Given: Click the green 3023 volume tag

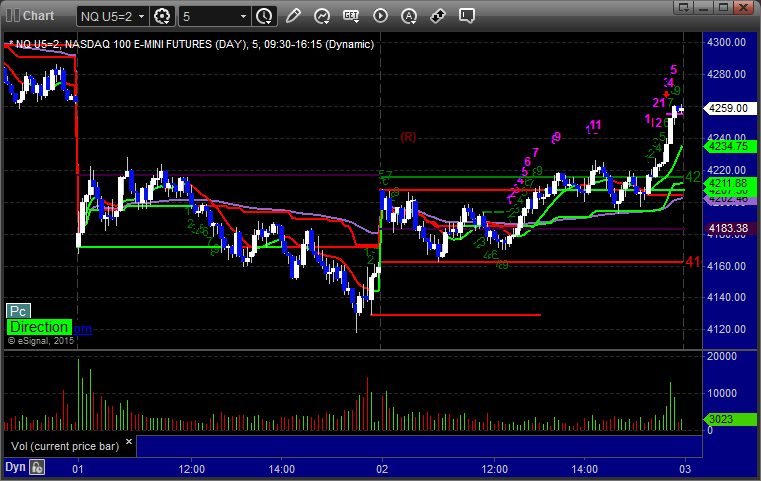Looking at the screenshot, I should click(730, 419).
